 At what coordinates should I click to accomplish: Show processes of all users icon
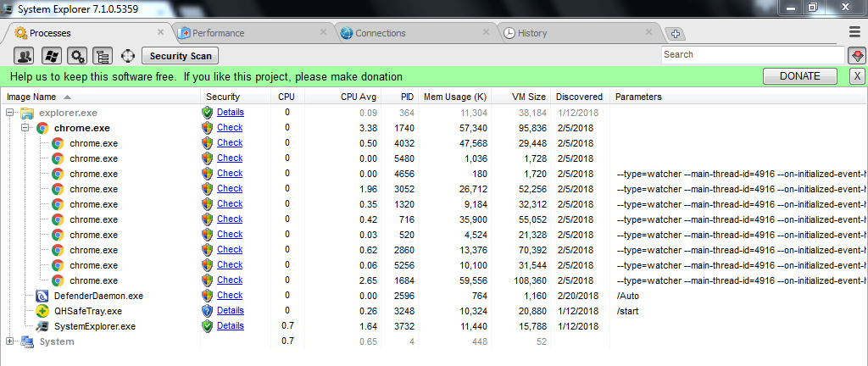(x=24, y=55)
